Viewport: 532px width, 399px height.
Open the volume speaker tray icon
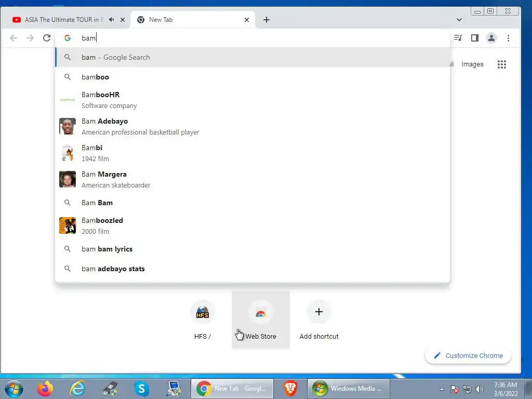pos(480,389)
